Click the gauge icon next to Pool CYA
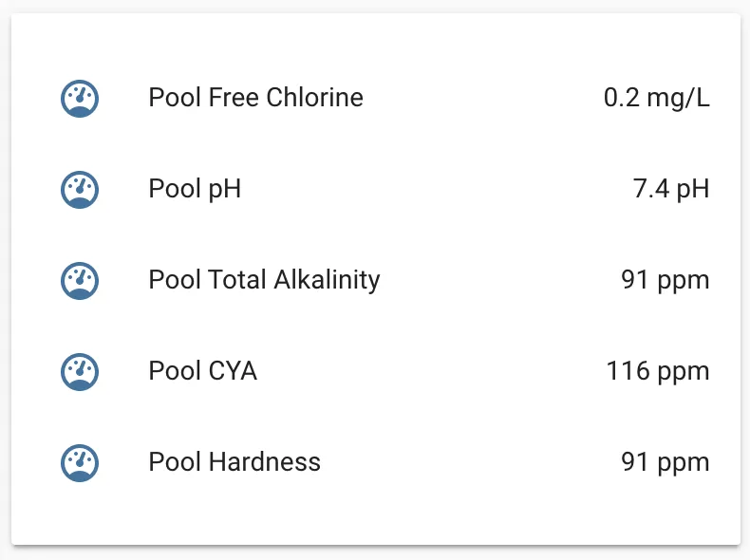Screen dimensions: 750x560 pos(80,371)
